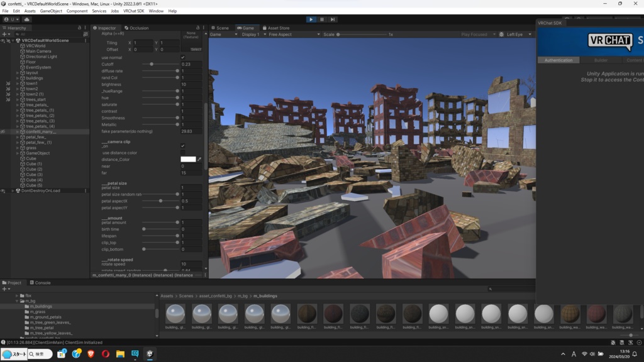Open the Left Eye dropdown
Viewport: 644px width, 362px height.
click(x=519, y=35)
